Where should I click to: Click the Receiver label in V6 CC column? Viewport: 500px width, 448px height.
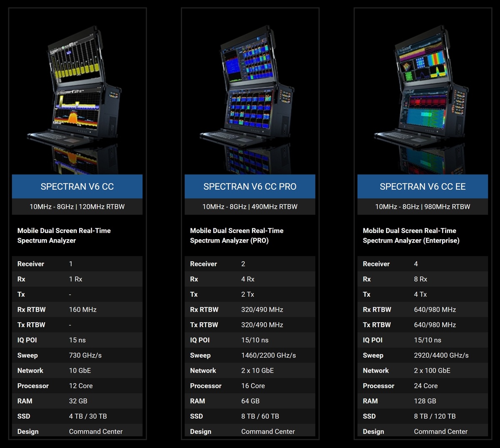30,264
